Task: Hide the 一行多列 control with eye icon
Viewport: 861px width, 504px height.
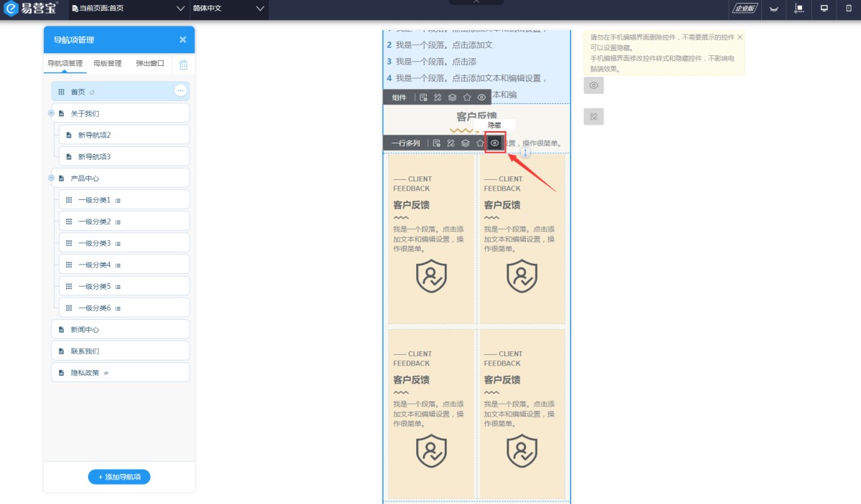Action: point(495,143)
